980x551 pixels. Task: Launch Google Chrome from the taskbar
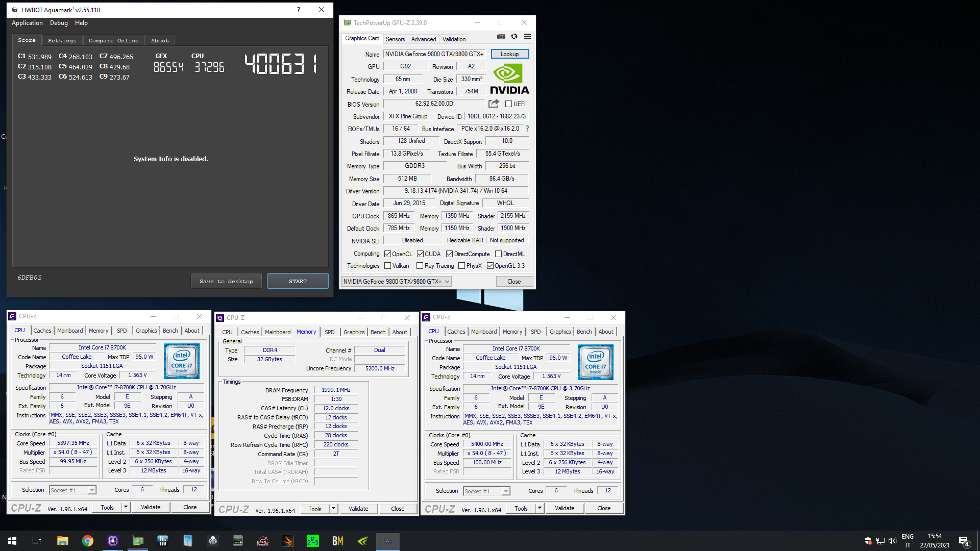pyautogui.click(x=88, y=541)
